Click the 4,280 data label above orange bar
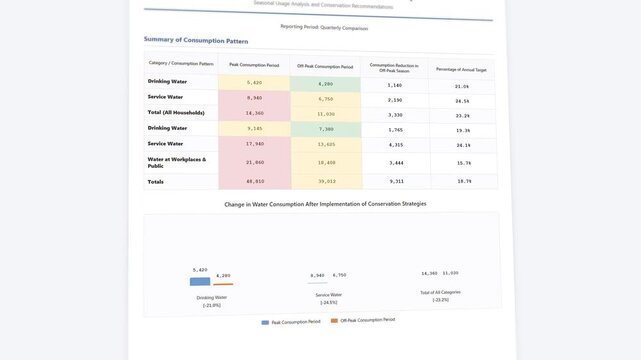Viewport: 641px width, 360px height. (x=223, y=276)
